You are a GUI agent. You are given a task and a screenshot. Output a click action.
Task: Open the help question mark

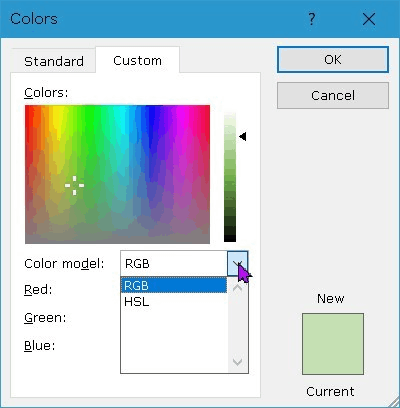click(x=311, y=19)
